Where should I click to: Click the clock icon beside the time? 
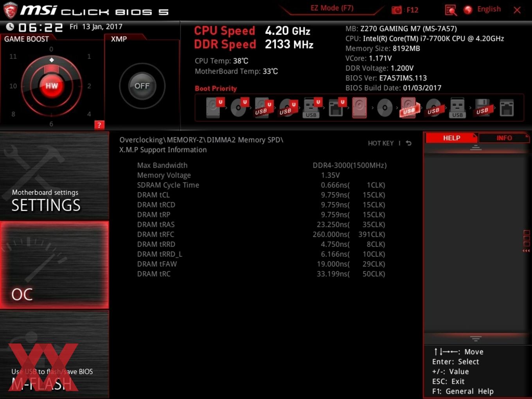[x=10, y=27]
